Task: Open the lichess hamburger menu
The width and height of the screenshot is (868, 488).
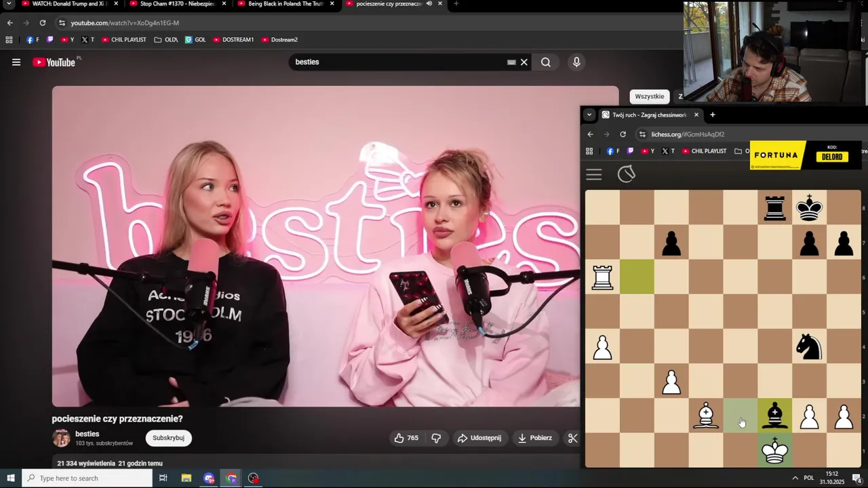Action: [594, 175]
